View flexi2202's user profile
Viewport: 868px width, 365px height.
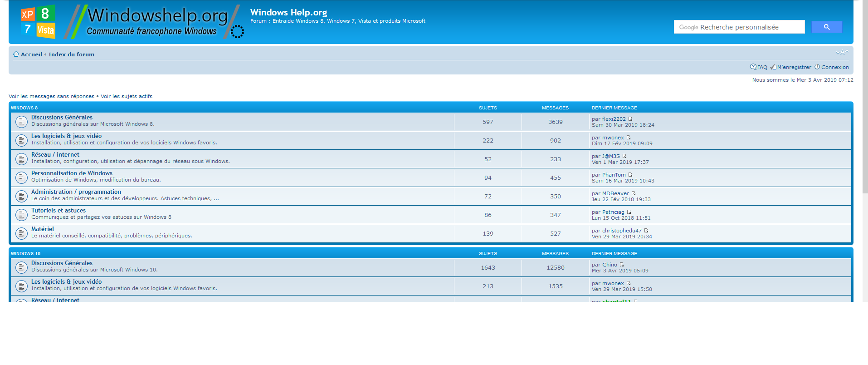coord(614,119)
